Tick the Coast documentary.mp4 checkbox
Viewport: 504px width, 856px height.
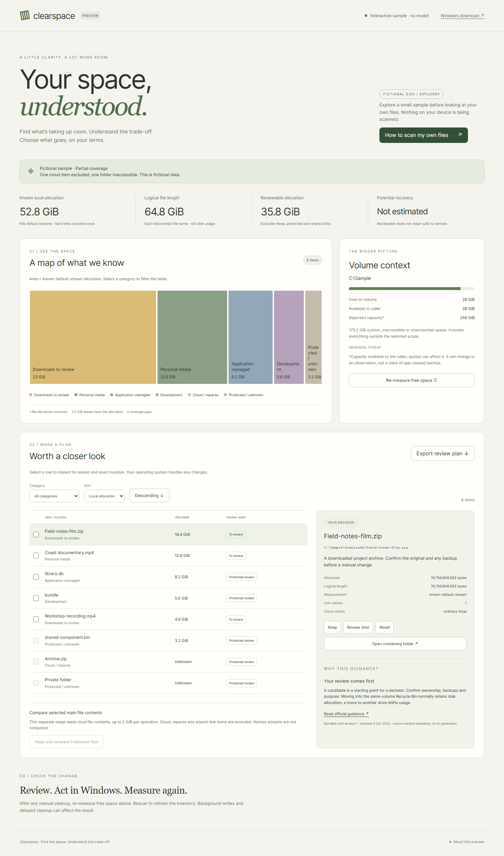[36, 555]
